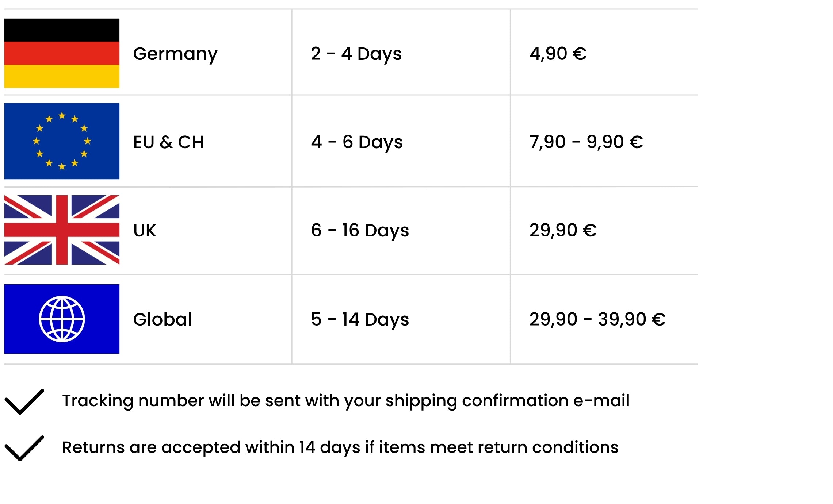833x504 pixels.
Task: Click checkmark beside tracking number note
Action: click(24, 401)
